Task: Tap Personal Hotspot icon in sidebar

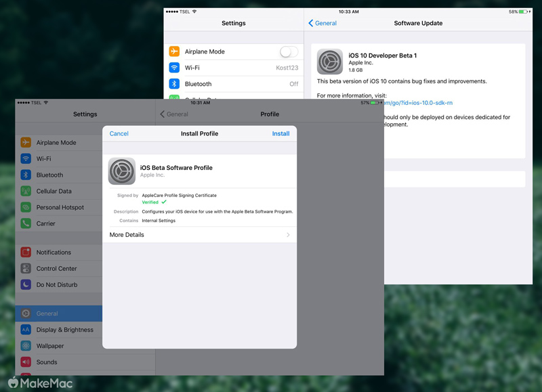Action: click(26, 207)
